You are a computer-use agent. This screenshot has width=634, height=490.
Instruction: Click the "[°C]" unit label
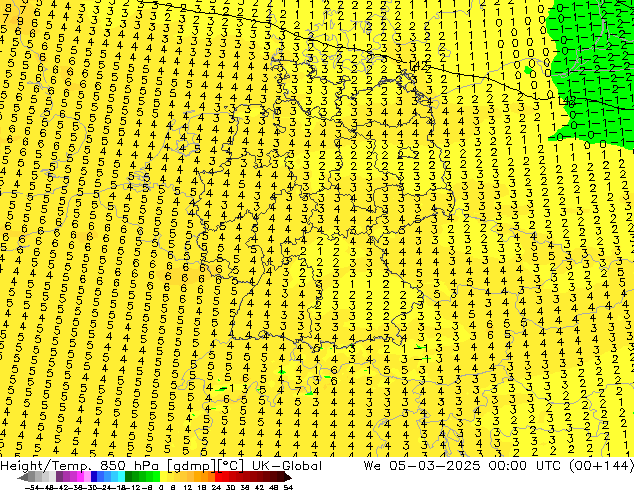(x=230, y=465)
